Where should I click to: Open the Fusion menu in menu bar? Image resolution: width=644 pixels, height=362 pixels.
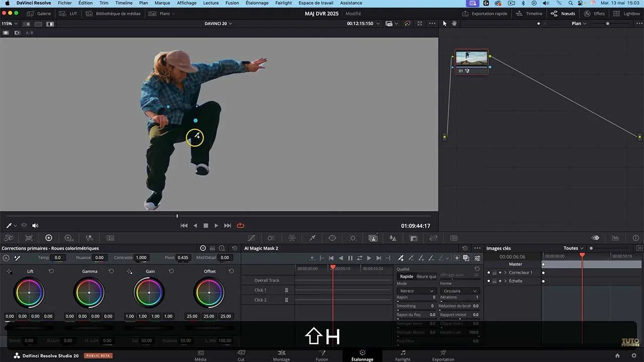pyautogui.click(x=232, y=3)
